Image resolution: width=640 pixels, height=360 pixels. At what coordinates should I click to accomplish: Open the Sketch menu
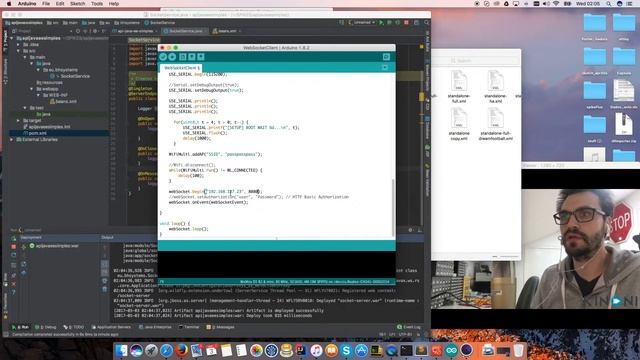click(78, 4)
